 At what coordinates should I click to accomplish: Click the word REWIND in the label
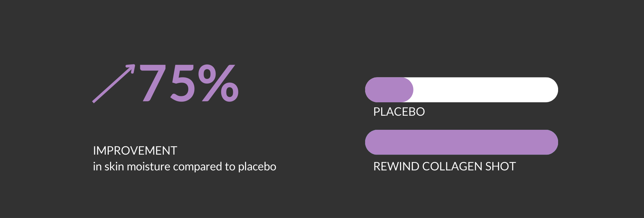tap(396, 166)
